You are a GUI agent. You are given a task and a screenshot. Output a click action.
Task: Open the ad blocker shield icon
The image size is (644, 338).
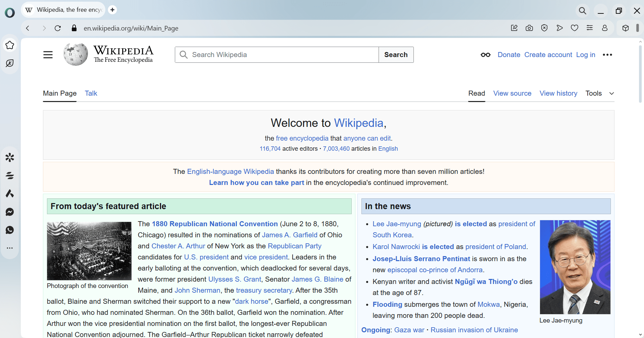pyautogui.click(x=544, y=28)
